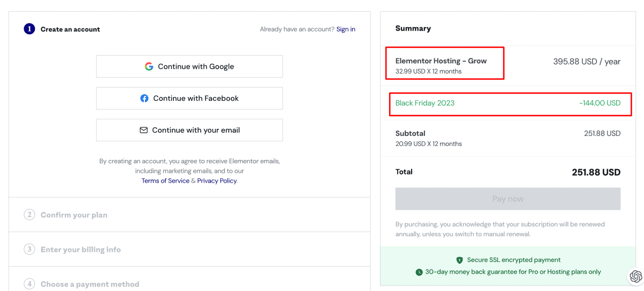644x291 pixels.
Task: Open the Terms of Service link
Action: click(165, 181)
